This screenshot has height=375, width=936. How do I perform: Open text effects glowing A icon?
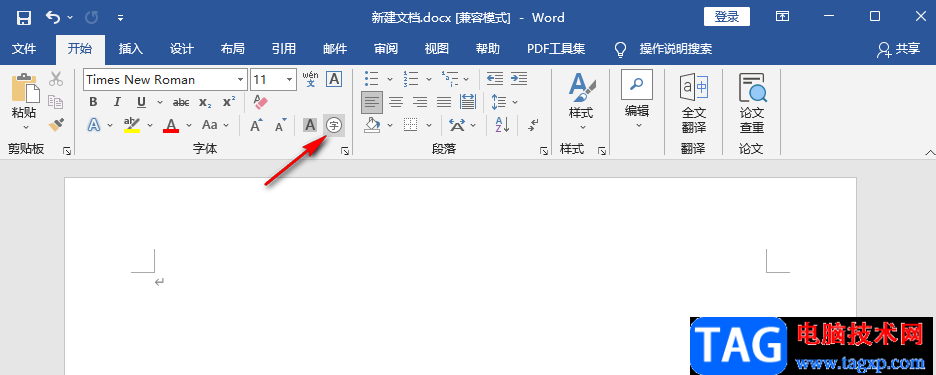click(x=94, y=125)
